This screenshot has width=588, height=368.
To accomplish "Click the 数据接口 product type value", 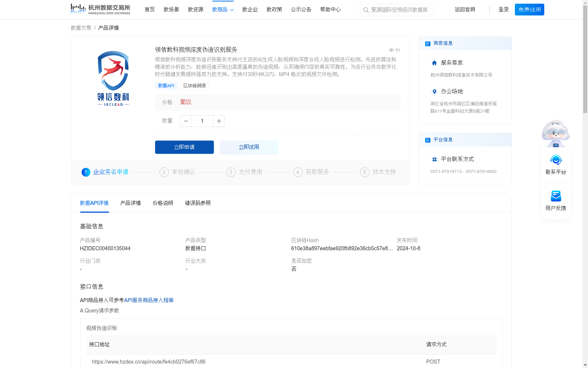I will [196, 248].
